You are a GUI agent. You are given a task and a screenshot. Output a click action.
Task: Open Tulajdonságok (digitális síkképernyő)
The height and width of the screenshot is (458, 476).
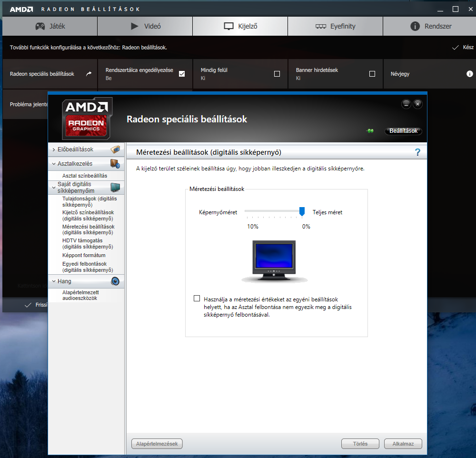pos(89,202)
